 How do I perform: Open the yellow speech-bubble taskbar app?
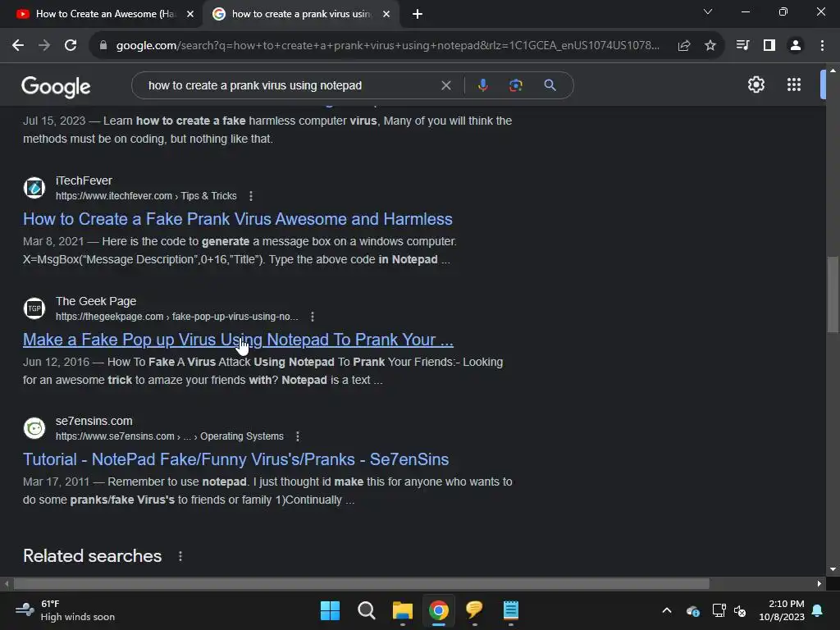coord(475,610)
